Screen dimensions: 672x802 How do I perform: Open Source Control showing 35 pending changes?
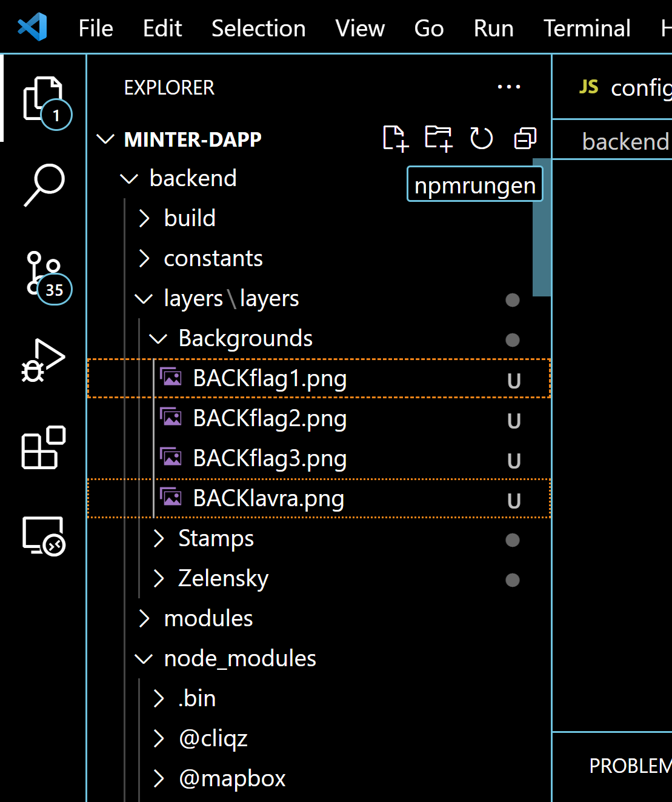[x=44, y=275]
